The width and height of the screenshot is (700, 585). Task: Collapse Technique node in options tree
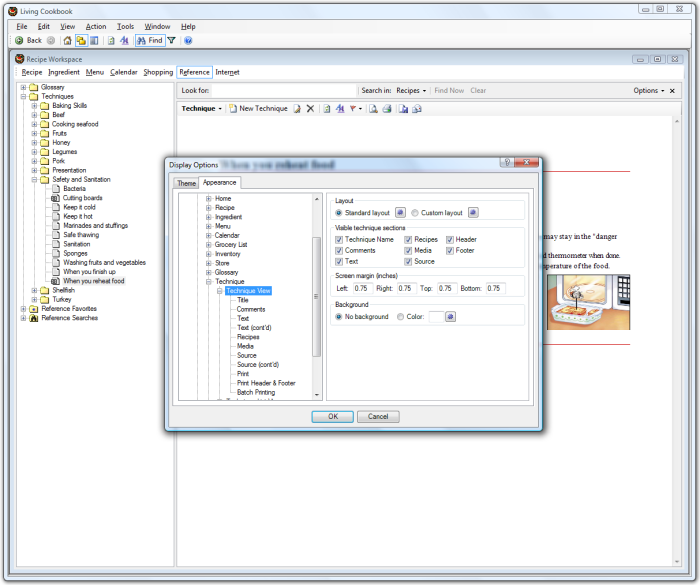pyautogui.click(x=208, y=281)
